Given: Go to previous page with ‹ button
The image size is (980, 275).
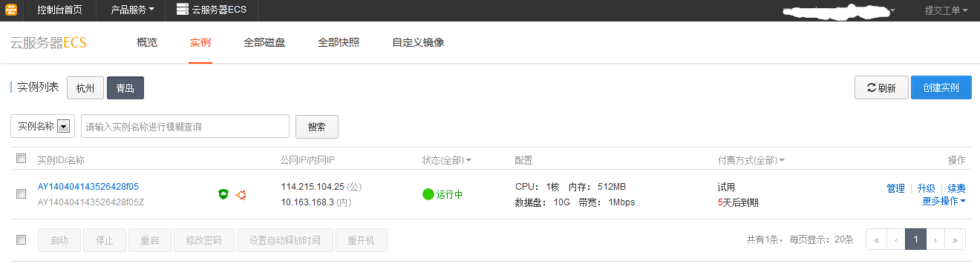Looking at the screenshot, I should 896,239.
